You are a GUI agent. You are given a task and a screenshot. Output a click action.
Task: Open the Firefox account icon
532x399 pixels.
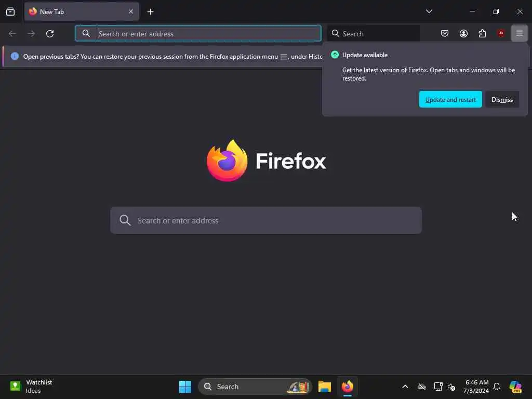pos(463,33)
